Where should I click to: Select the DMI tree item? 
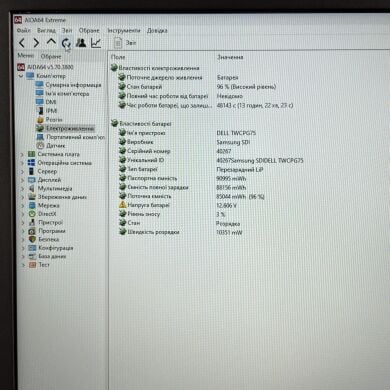pos(46,102)
